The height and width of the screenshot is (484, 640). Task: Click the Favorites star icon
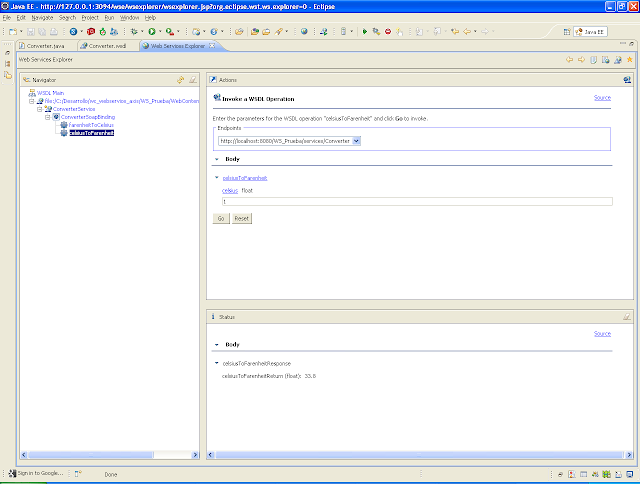pos(630,60)
